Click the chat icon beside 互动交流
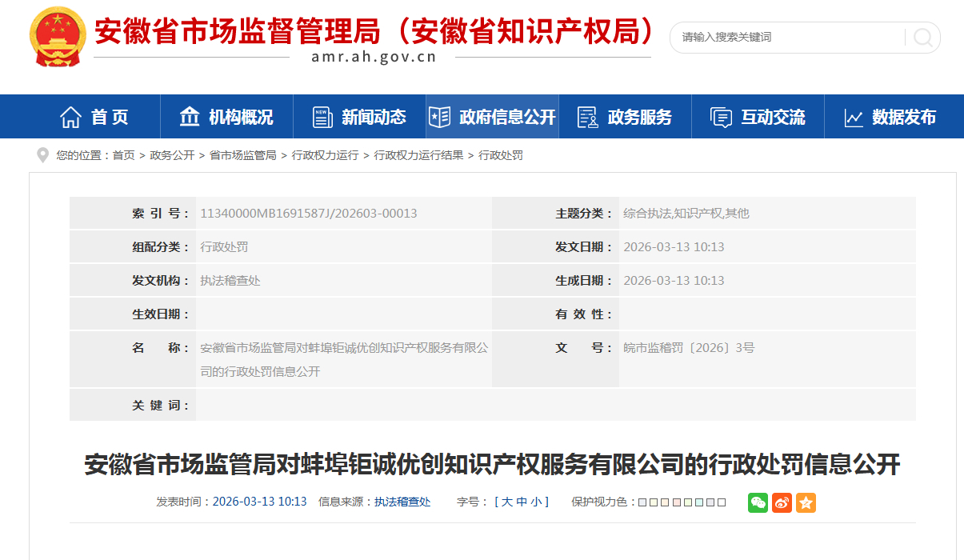This screenshot has width=964, height=560. coord(721,118)
